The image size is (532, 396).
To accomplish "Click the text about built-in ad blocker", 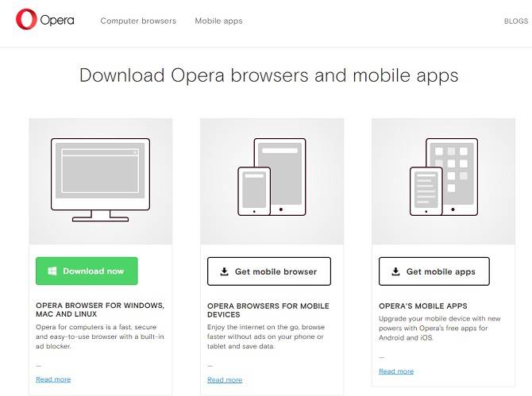I will [x=100, y=336].
